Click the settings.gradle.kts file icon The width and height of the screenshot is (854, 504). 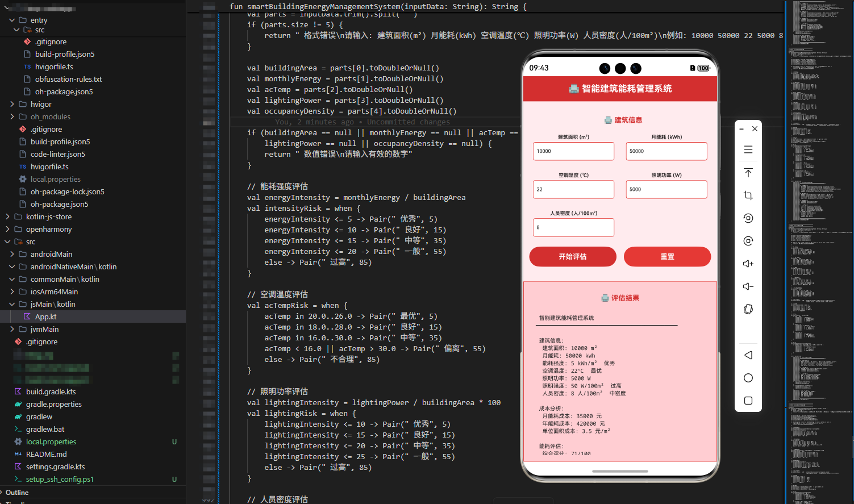[18, 466]
